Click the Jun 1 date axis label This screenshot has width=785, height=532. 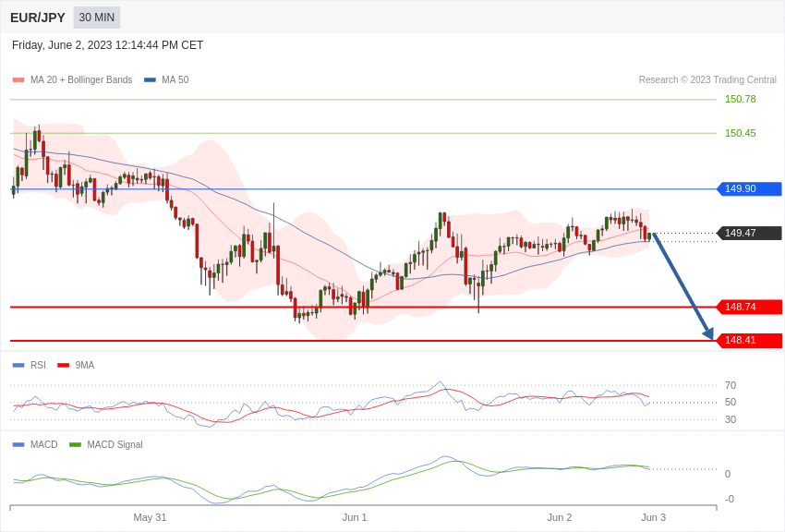pyautogui.click(x=355, y=517)
